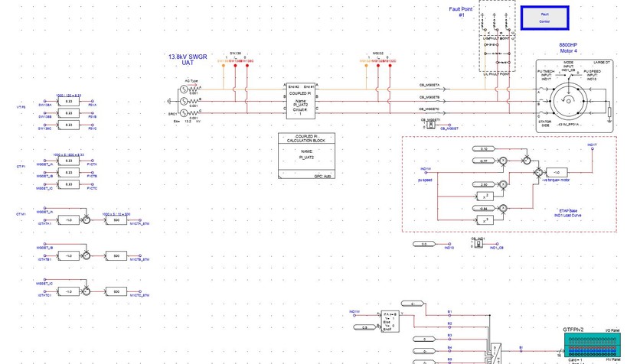
Task: Click the blue Fault Control button
Action: pyautogui.click(x=544, y=18)
